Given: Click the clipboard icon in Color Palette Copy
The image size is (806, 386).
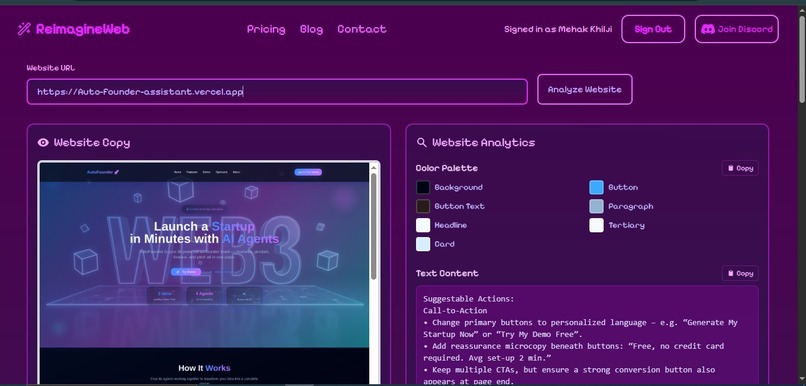Looking at the screenshot, I should (x=730, y=168).
